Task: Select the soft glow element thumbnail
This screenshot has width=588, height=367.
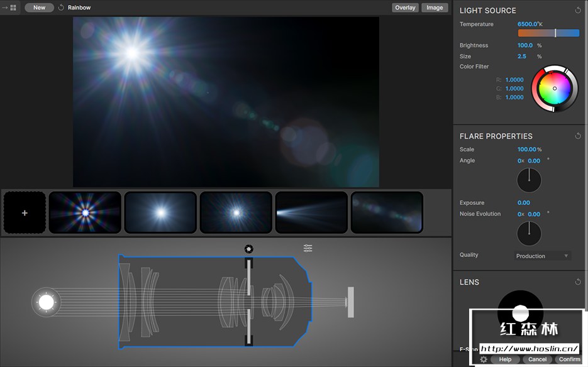Action: [160, 212]
